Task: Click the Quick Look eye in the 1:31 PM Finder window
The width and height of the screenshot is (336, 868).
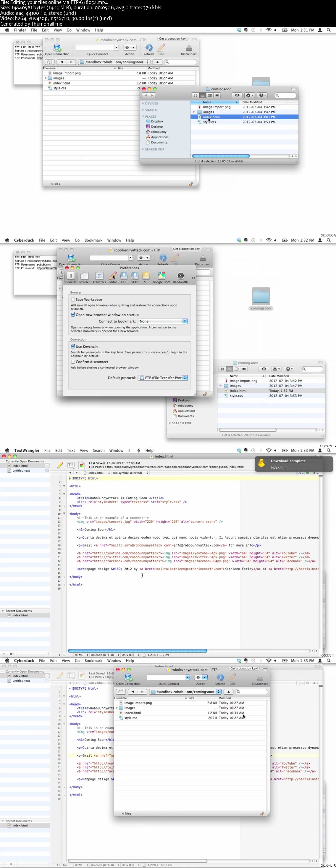Action: click(x=237, y=95)
